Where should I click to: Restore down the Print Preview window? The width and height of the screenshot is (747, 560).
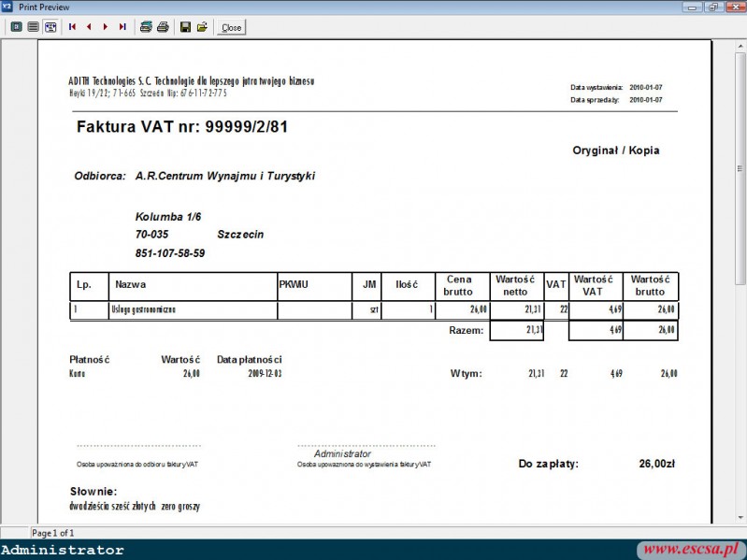[x=712, y=7]
